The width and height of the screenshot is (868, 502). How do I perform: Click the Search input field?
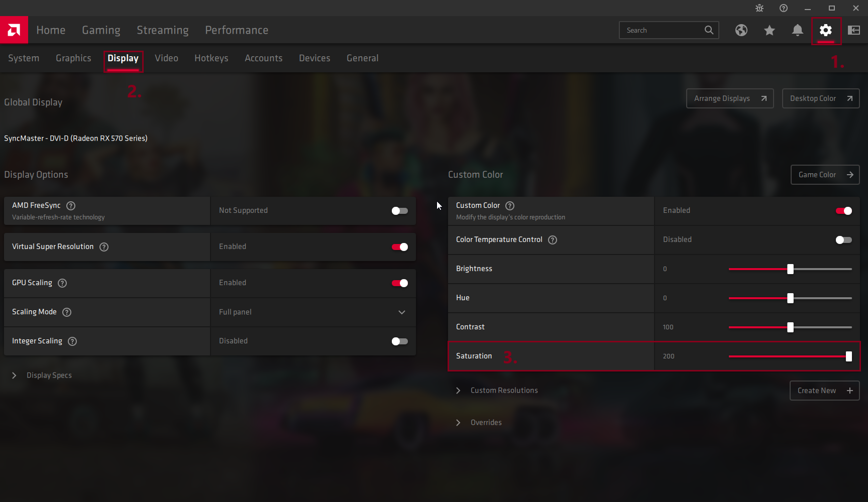pos(669,30)
